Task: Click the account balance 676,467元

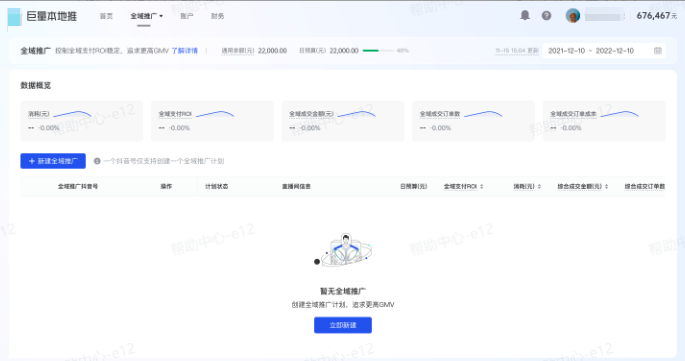Action: coord(657,16)
